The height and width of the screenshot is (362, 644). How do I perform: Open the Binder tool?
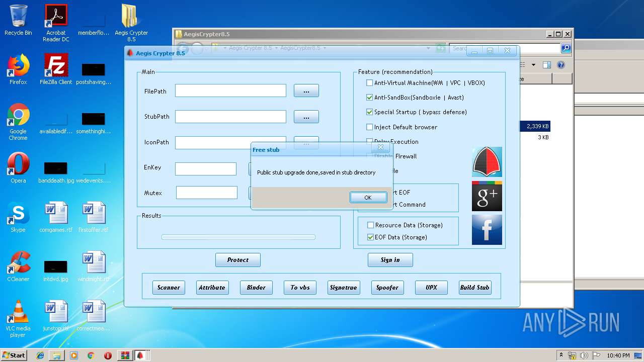pyautogui.click(x=256, y=288)
